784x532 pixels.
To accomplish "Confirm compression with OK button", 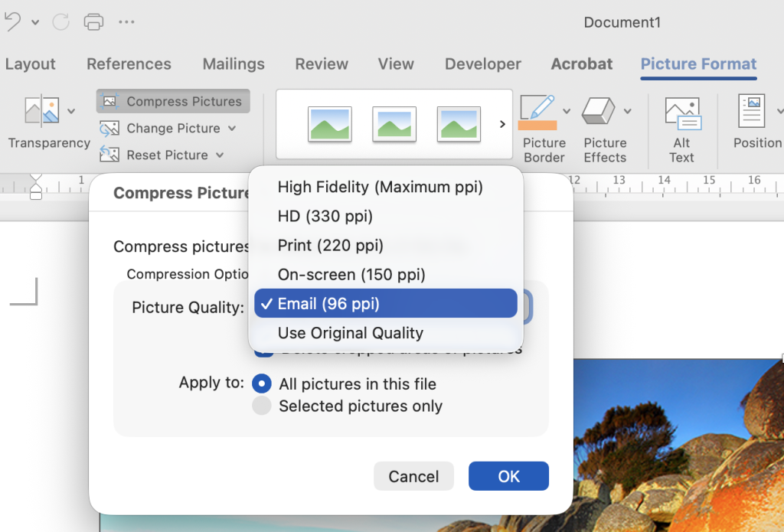I will [508, 476].
